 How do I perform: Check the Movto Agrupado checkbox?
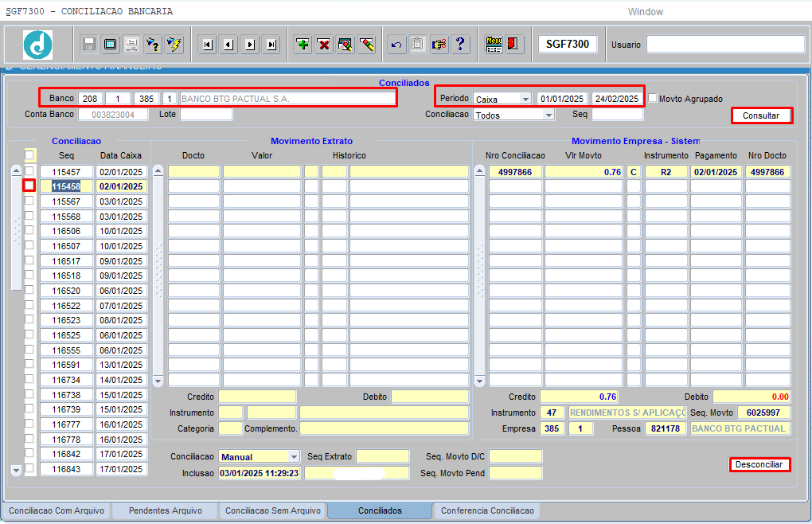pyautogui.click(x=653, y=98)
